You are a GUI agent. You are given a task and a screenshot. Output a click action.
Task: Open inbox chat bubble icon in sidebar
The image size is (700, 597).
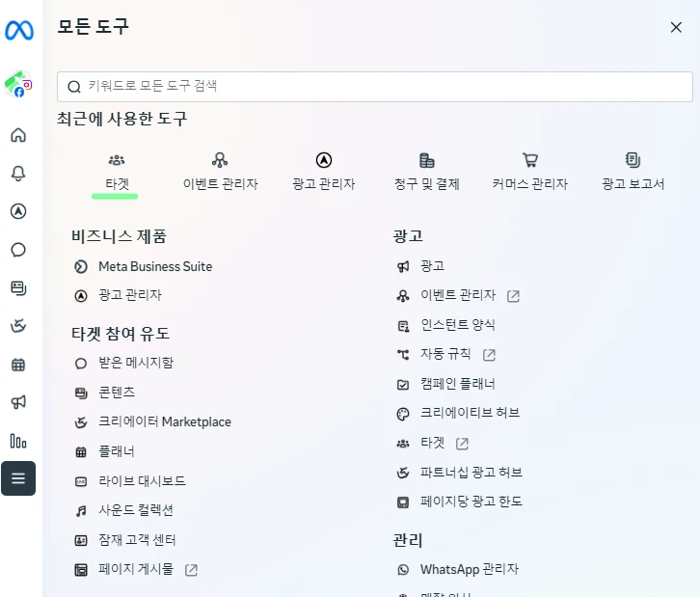tap(18, 250)
